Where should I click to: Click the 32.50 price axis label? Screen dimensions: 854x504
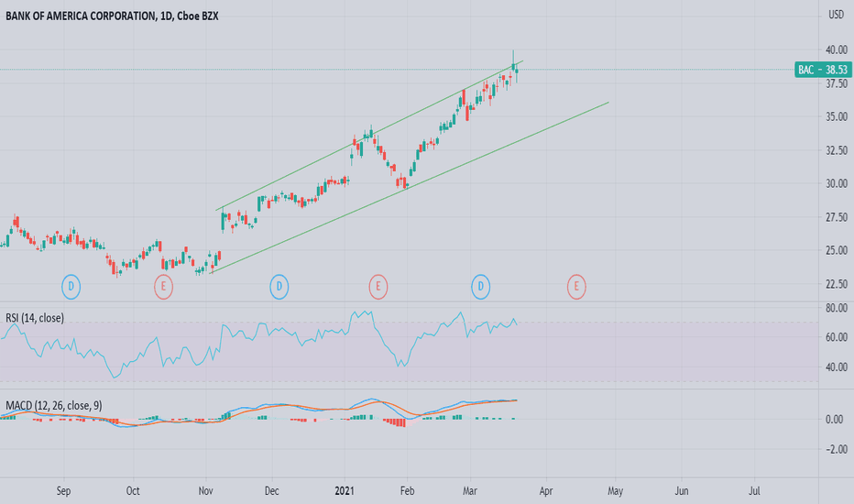(x=837, y=150)
